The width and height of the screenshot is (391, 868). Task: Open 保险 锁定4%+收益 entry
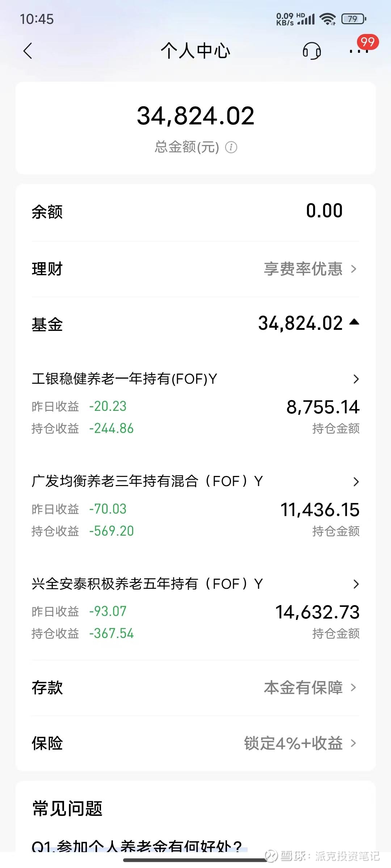[300, 744]
